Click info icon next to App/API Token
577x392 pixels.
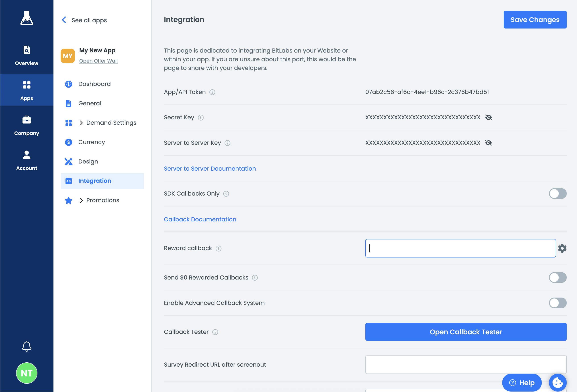coord(212,92)
